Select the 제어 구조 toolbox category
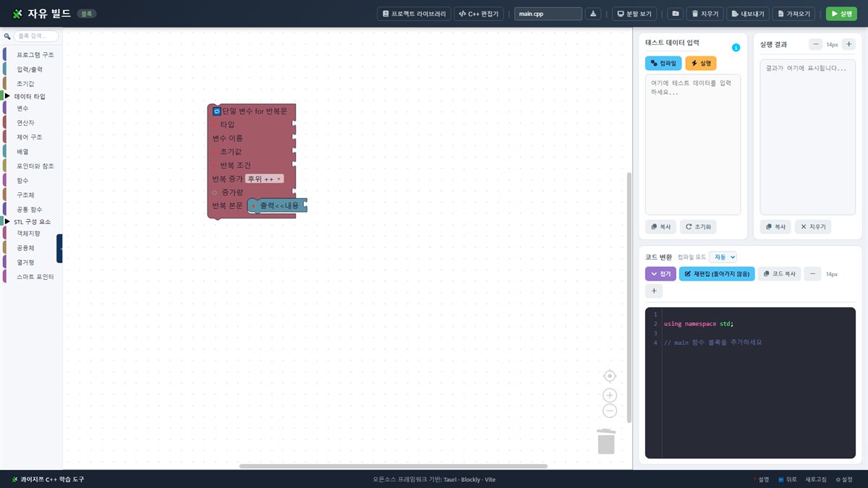Screen dimensions: 868x488 pyautogui.click(x=30, y=137)
